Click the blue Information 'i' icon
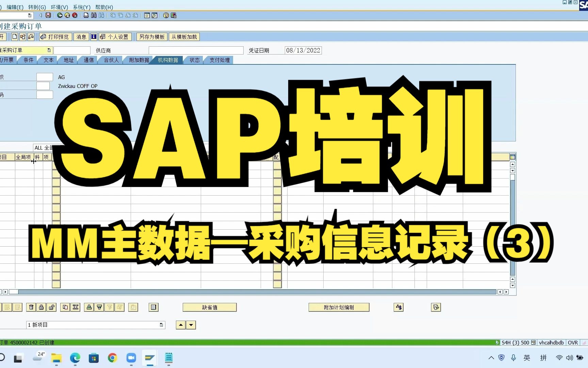Image resolution: width=588 pixels, height=368 pixels. tap(94, 37)
